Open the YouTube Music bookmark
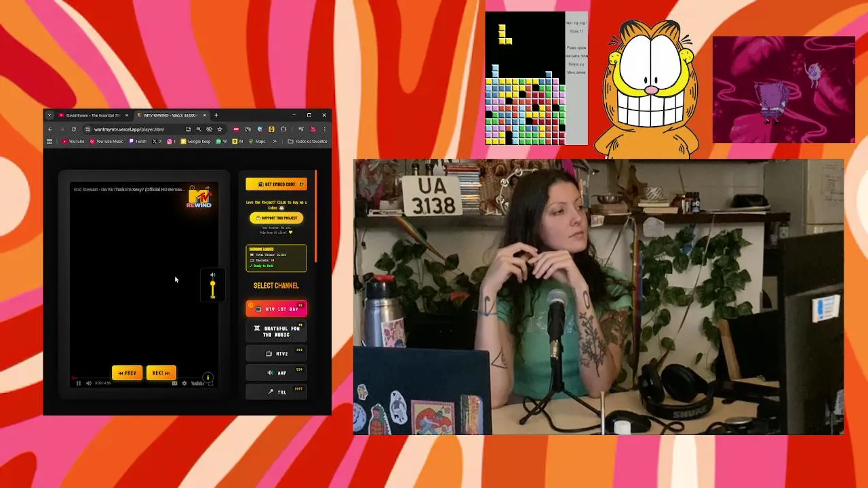The height and width of the screenshot is (488, 868). 106,142
